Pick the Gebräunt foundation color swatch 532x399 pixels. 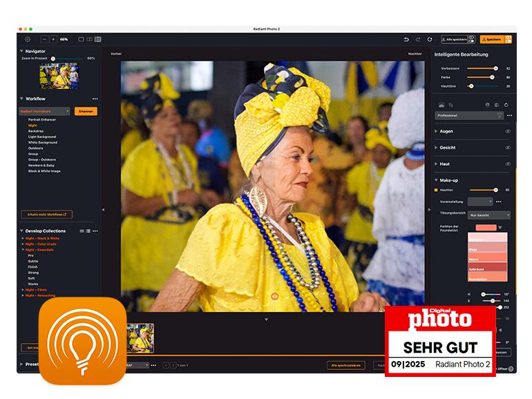tap(488, 266)
